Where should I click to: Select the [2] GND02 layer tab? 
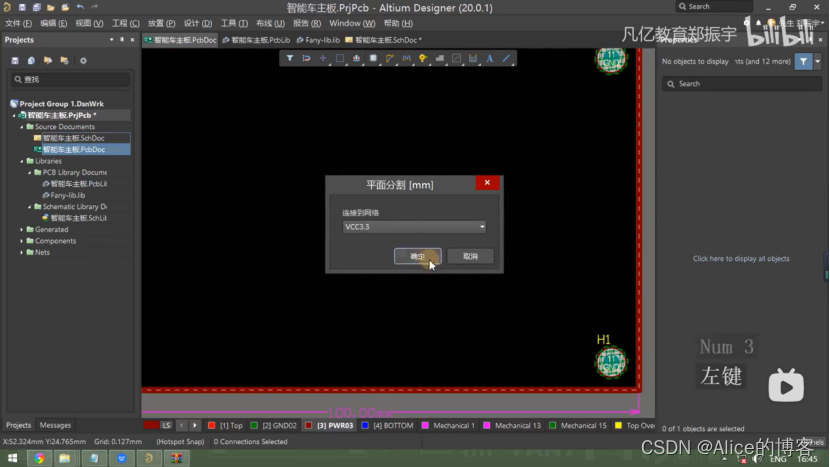tap(274, 426)
